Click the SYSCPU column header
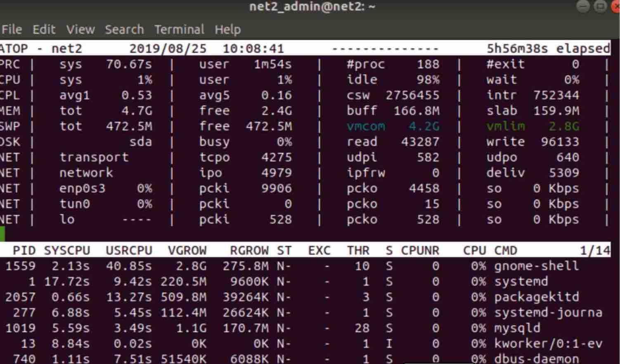The width and height of the screenshot is (620, 364). [x=67, y=250]
